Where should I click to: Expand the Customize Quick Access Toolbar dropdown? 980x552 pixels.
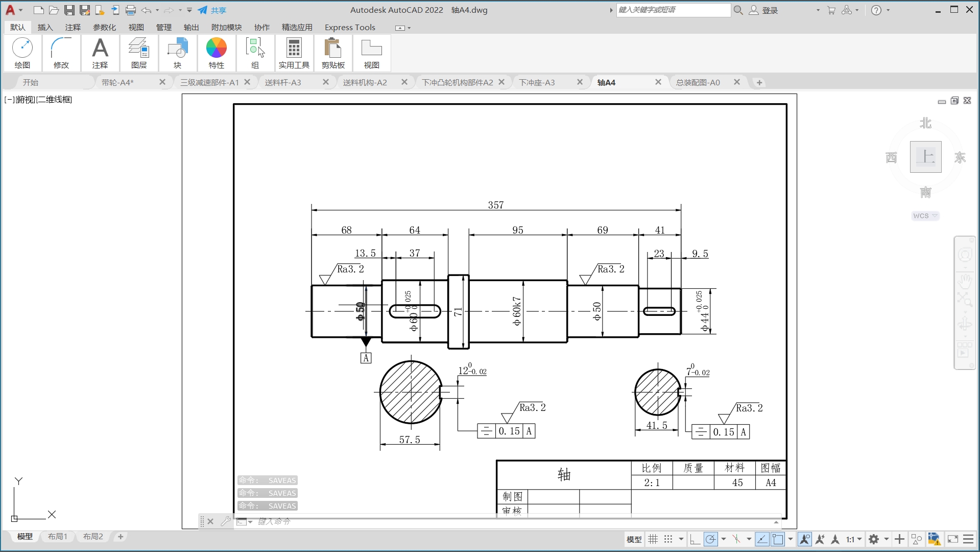tap(189, 10)
